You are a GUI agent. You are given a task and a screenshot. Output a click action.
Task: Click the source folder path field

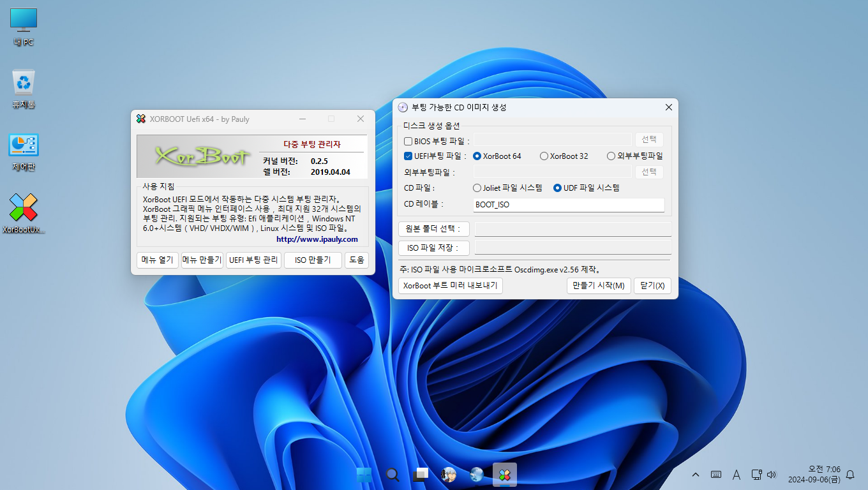(x=573, y=229)
